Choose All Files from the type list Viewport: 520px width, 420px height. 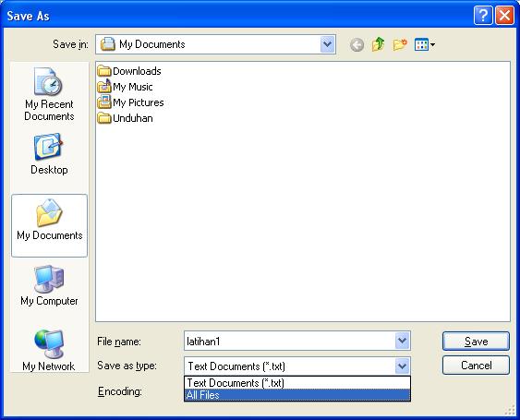[297, 395]
